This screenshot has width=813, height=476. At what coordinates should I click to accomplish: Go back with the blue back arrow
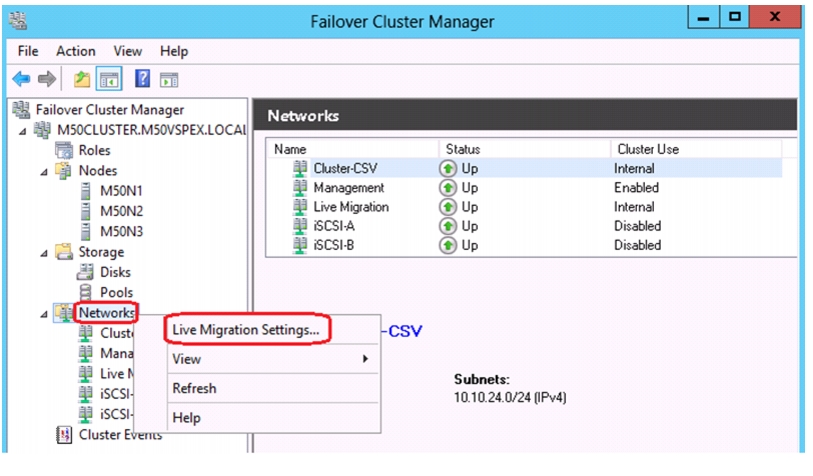click(21, 79)
